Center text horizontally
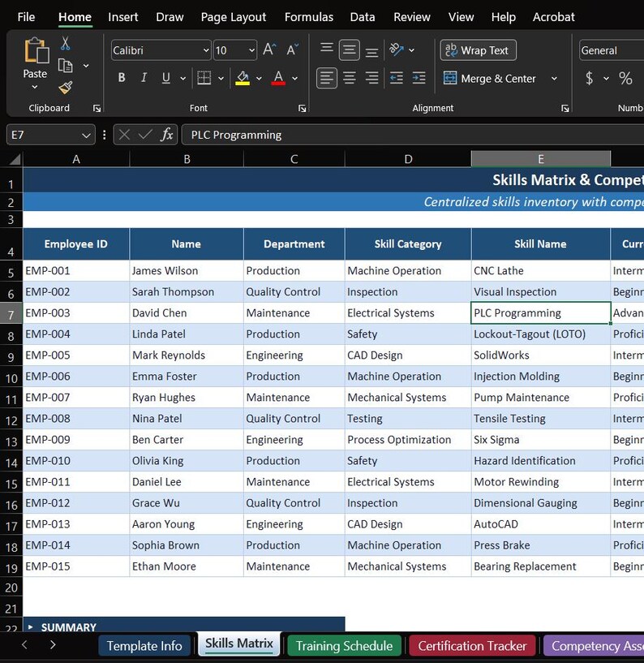 (x=350, y=78)
